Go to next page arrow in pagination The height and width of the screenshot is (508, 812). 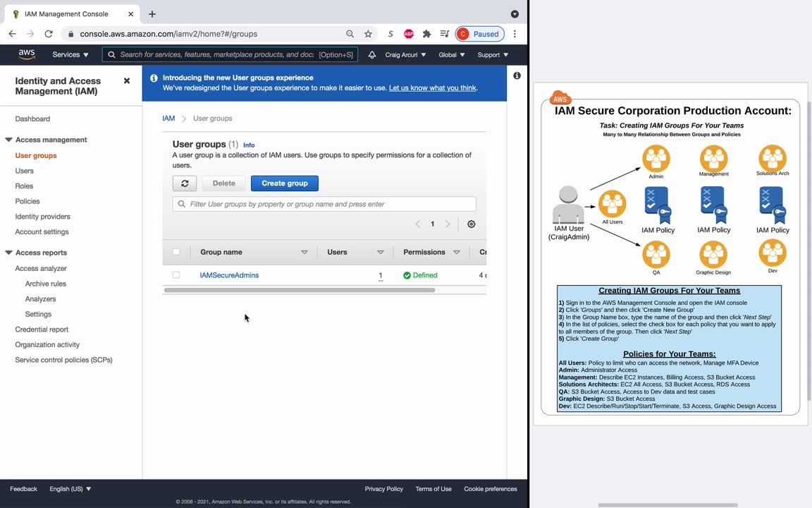click(448, 224)
